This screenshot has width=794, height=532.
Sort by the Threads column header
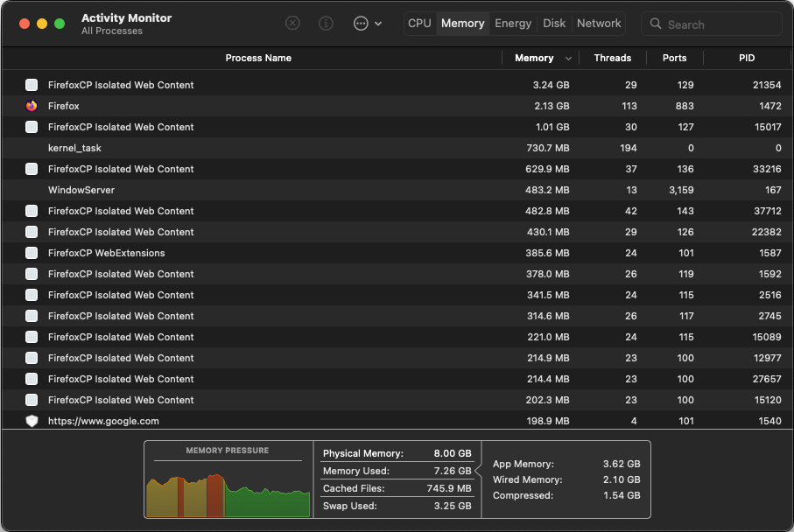pyautogui.click(x=612, y=59)
